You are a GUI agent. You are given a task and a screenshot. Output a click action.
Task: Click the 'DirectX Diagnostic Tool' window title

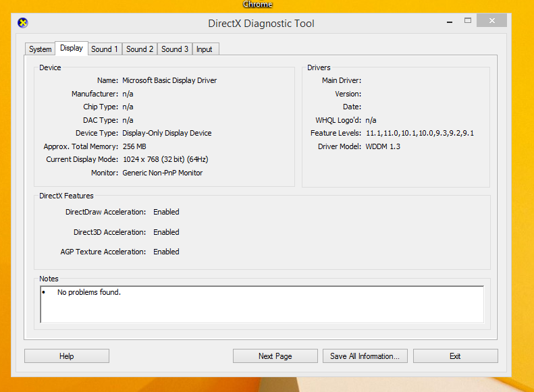pos(261,23)
